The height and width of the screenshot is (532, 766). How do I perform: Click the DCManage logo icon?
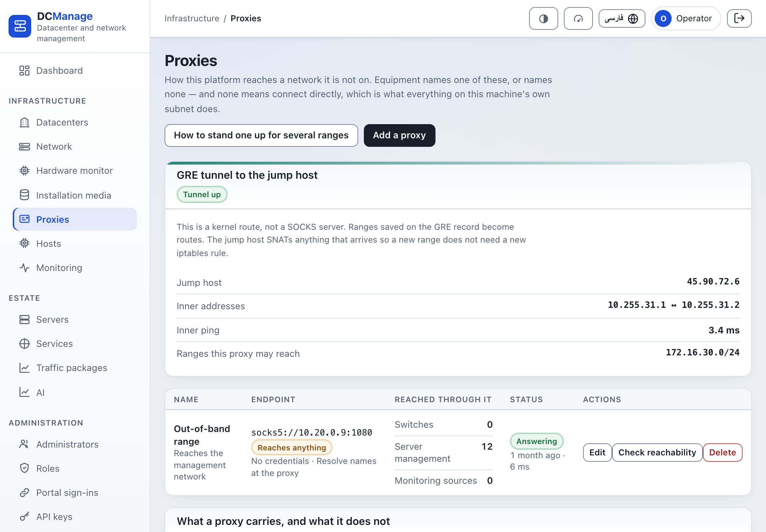point(20,26)
